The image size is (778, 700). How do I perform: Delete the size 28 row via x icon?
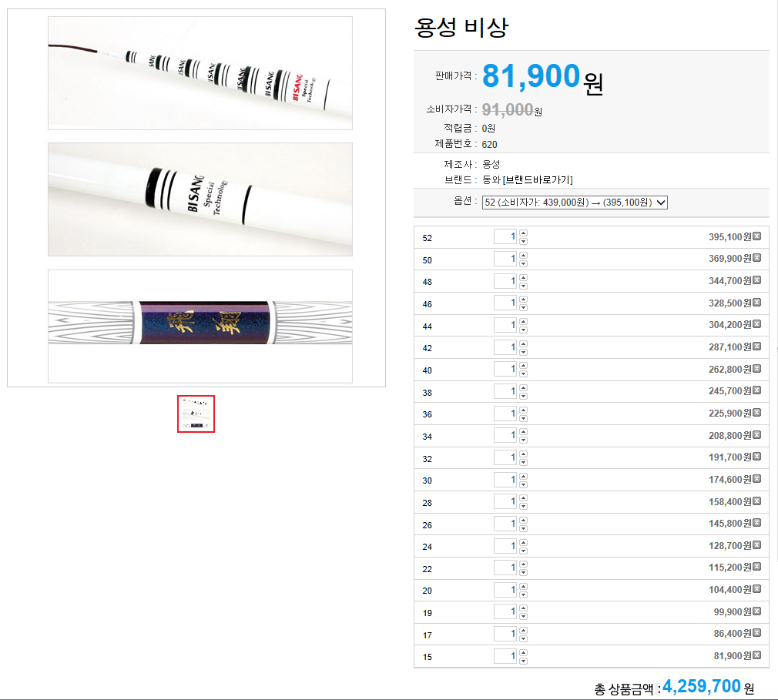[x=756, y=501]
